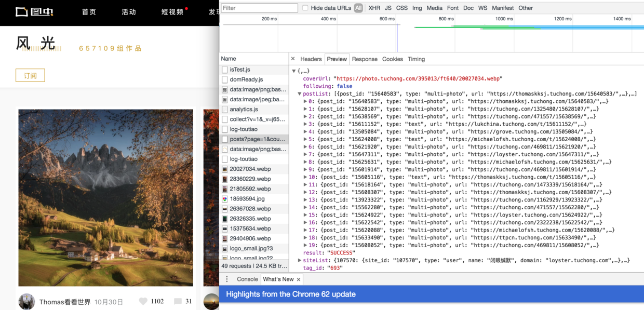This screenshot has height=310, width=644.
Task: Open the Headers tab
Action: coord(311,59)
